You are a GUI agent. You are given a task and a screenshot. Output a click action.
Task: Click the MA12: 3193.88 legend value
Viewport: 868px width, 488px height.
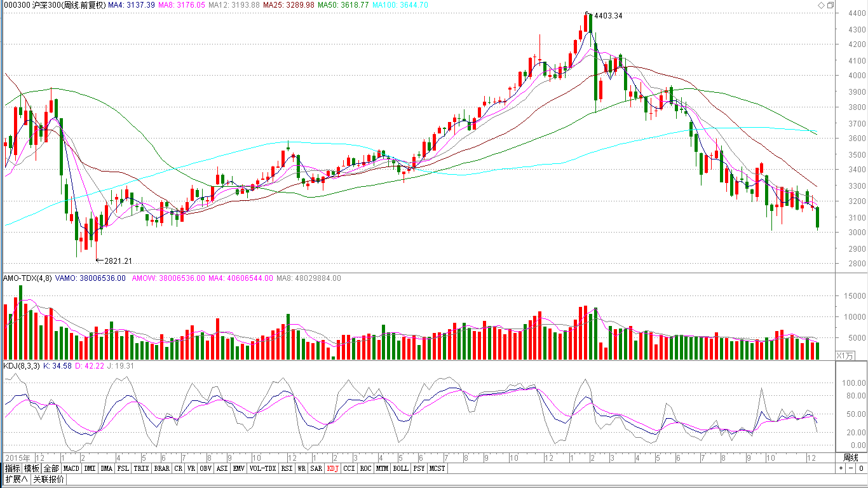tap(234, 4)
